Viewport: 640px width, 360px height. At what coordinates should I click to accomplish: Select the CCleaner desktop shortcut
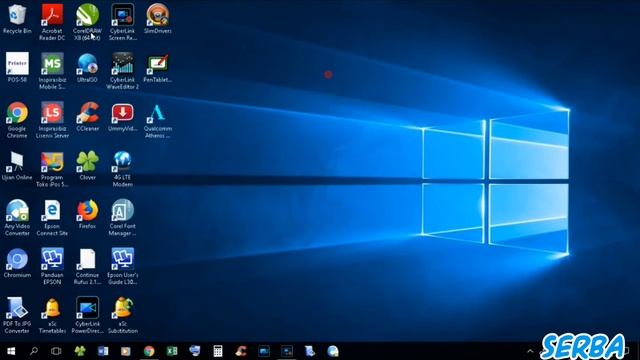pos(87,117)
